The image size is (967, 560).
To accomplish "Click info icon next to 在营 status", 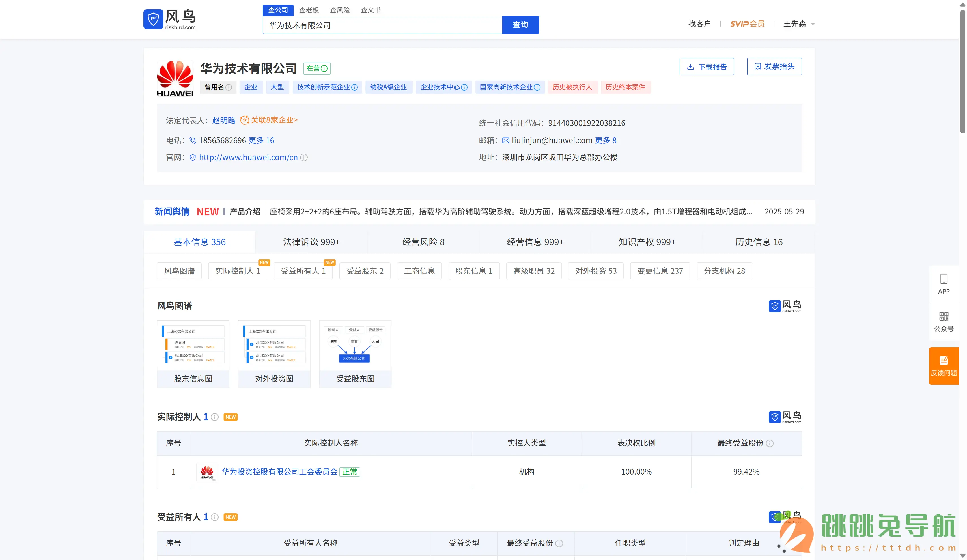I will (x=324, y=69).
